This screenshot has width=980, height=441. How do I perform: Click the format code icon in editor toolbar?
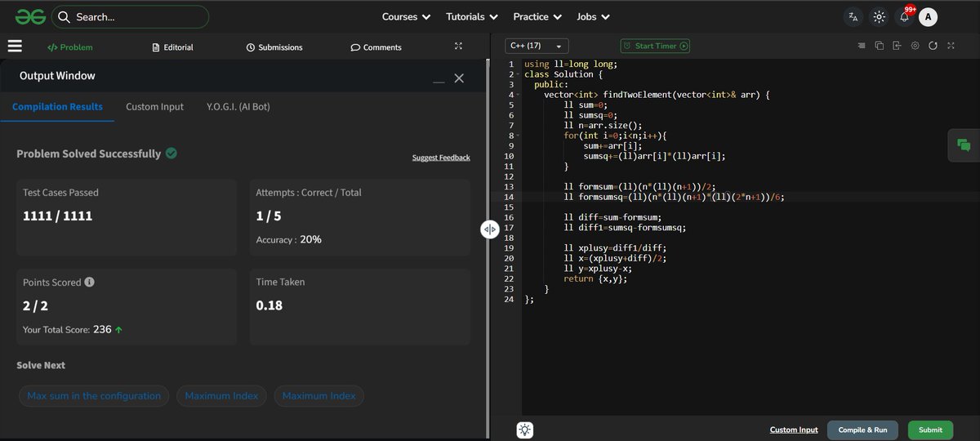coord(862,46)
